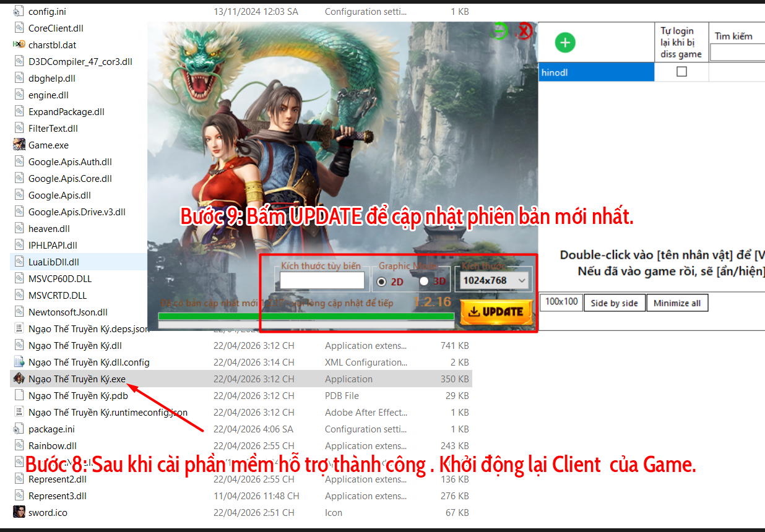Click the Icon type cell for sword.ico

pos(334,513)
